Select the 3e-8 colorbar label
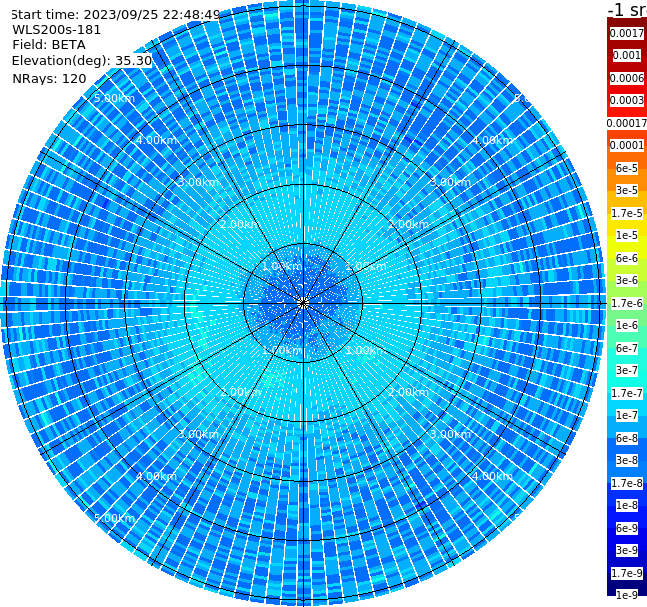The image size is (647, 607). [x=627, y=460]
